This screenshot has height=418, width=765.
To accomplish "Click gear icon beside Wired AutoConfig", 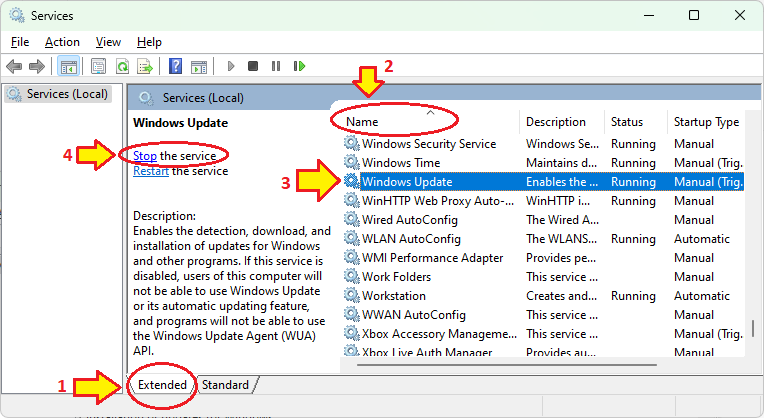I will (351, 219).
